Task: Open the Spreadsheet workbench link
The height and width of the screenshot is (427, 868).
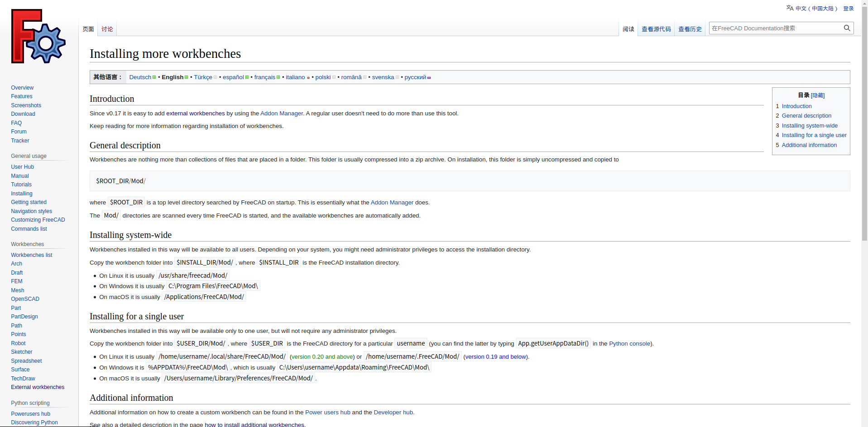Action: pyautogui.click(x=26, y=361)
